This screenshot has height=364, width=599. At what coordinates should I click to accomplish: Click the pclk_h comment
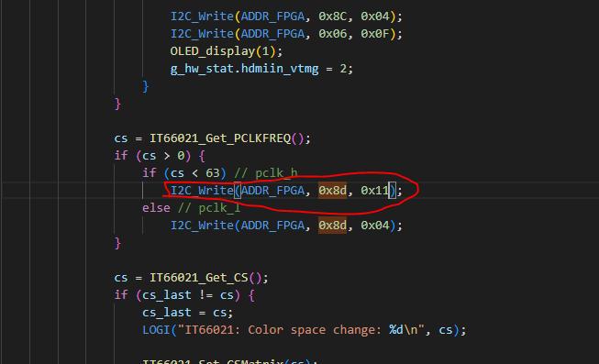266,173
